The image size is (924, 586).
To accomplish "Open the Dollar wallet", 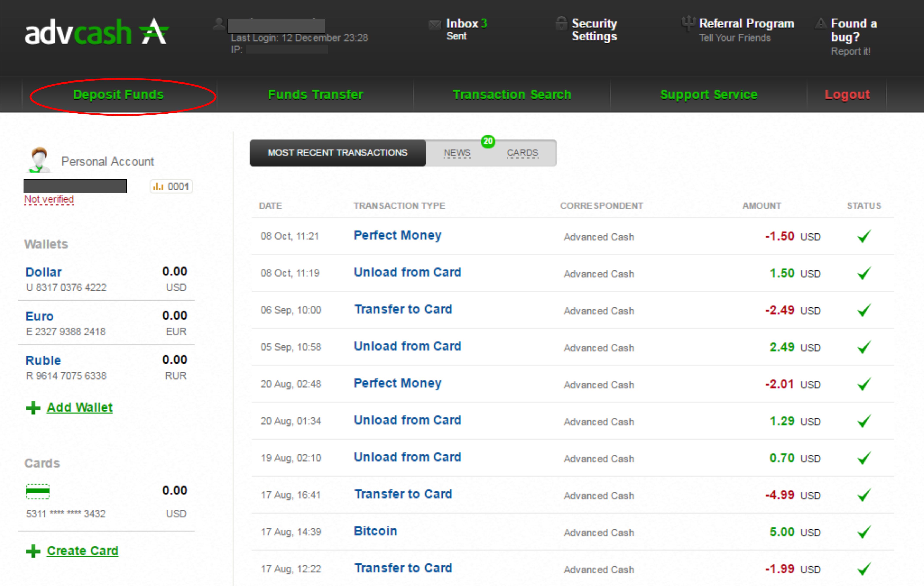I will coord(43,272).
